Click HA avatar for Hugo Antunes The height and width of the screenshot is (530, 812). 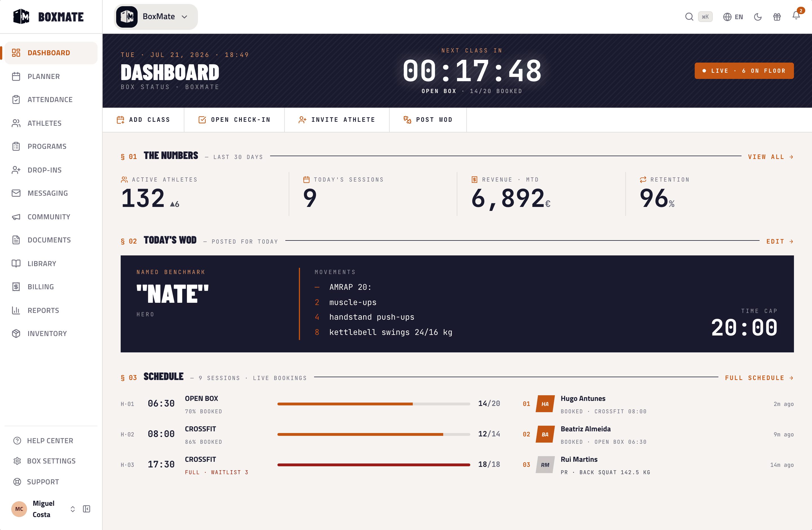pyautogui.click(x=545, y=404)
